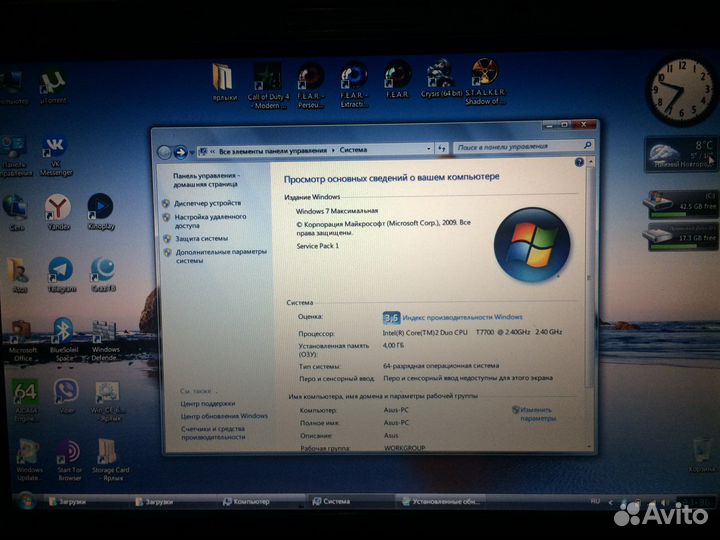Open the Storage Card shortcut folder
Viewport: 720px width, 540px height.
pyautogui.click(x=110, y=460)
